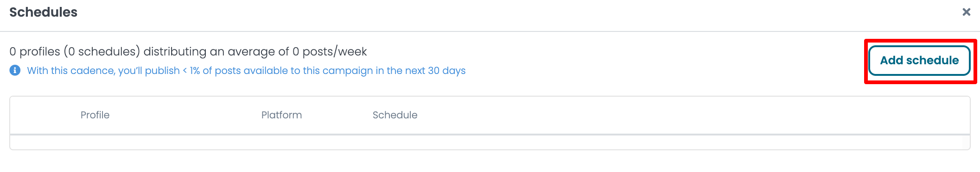Image resolution: width=980 pixels, height=172 pixels.
Task: Click the Add schedule button
Action: (x=919, y=61)
